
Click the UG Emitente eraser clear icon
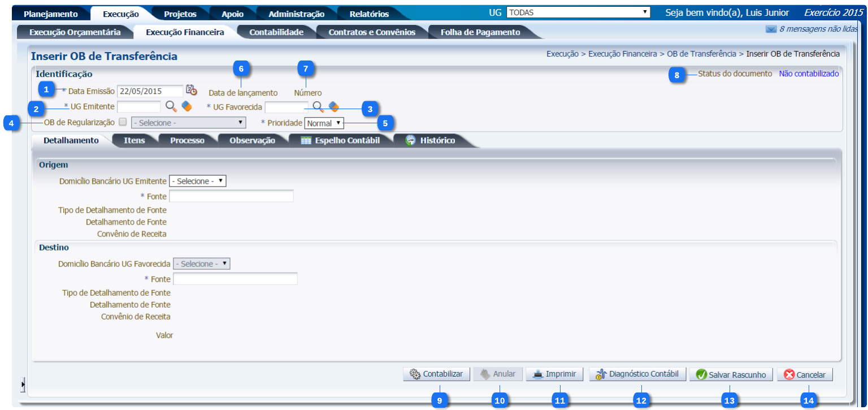(x=186, y=106)
